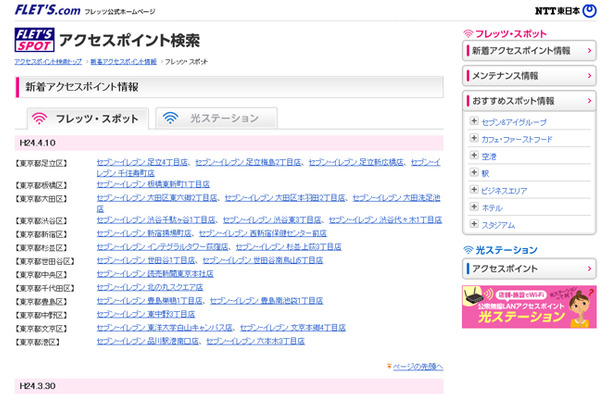Go to アクセスポイント検索トップ breadcrumb
Image resolution: width=610 pixels, height=400 pixels.
coord(48,61)
